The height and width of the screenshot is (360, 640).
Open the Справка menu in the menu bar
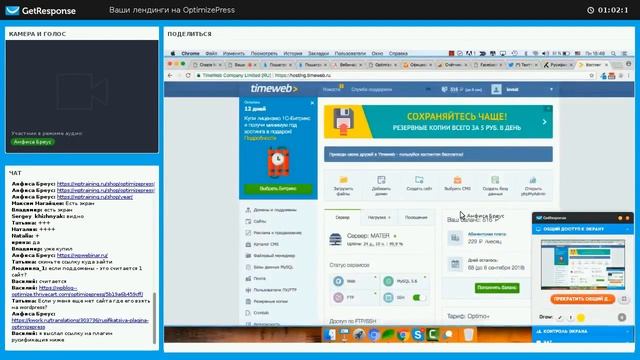(398, 53)
